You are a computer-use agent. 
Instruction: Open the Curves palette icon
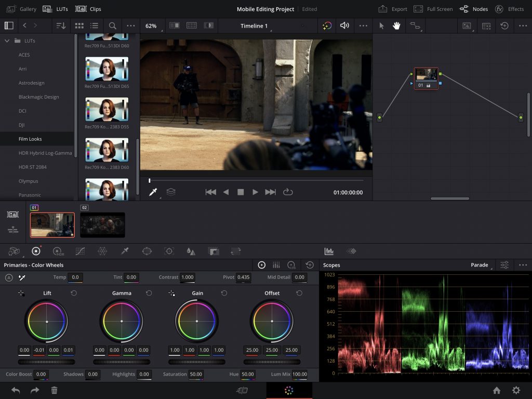coord(80,251)
